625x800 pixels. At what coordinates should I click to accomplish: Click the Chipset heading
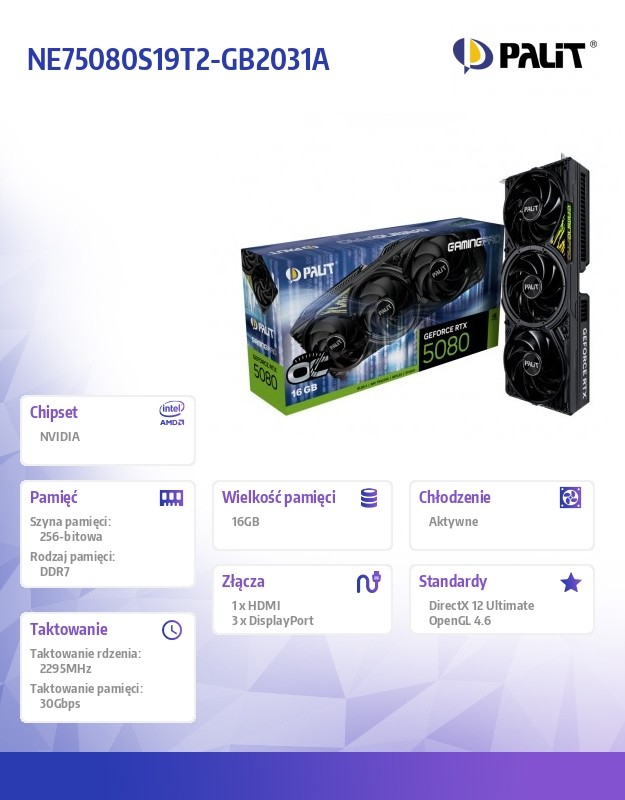pyautogui.click(x=54, y=412)
